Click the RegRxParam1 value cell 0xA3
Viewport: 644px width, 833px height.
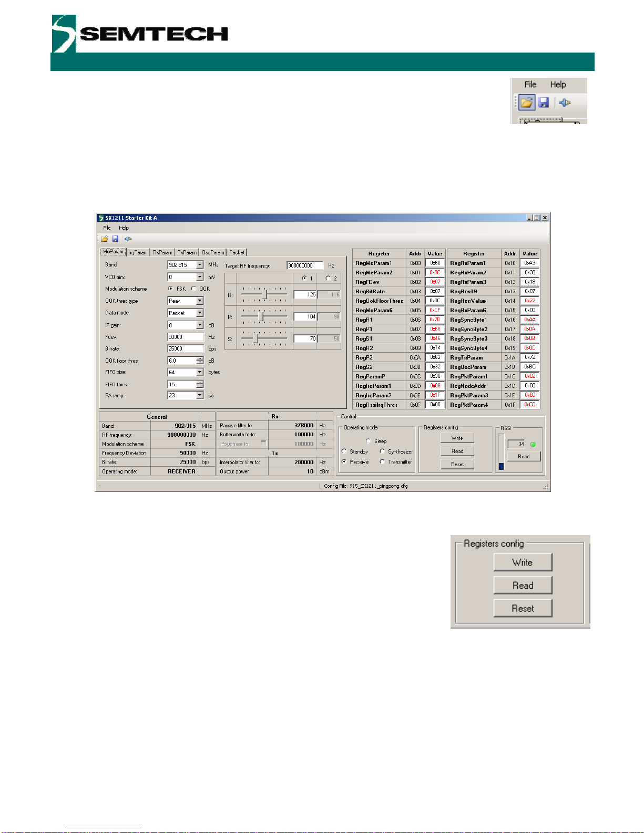(x=530, y=263)
